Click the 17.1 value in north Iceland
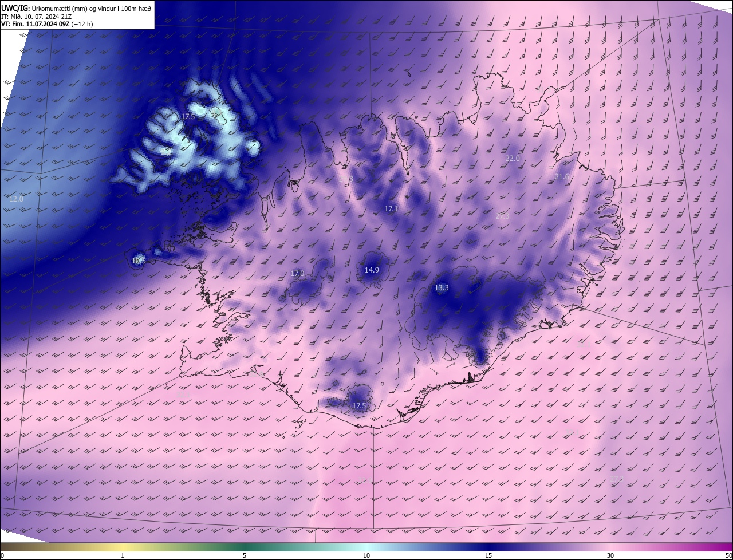 tap(391, 209)
